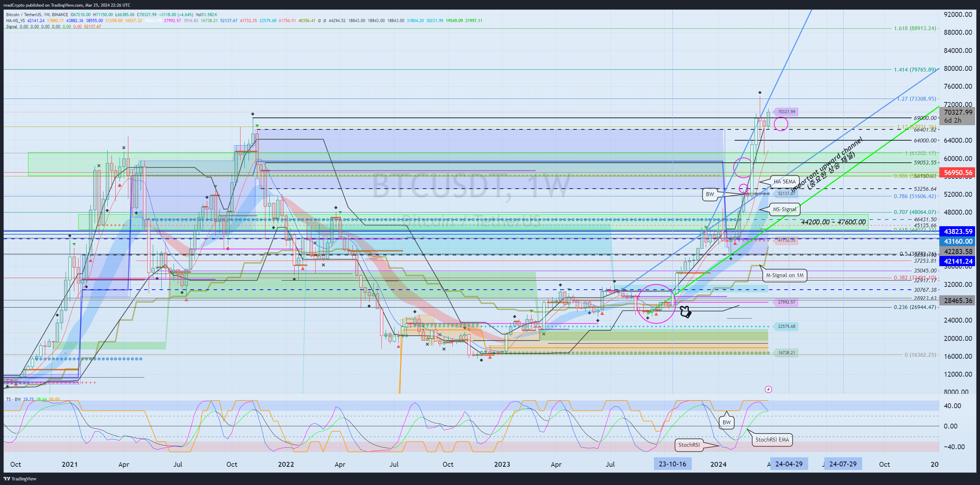980x485 pixels.
Task: Click the BW callout on the price chart
Action: click(710, 194)
